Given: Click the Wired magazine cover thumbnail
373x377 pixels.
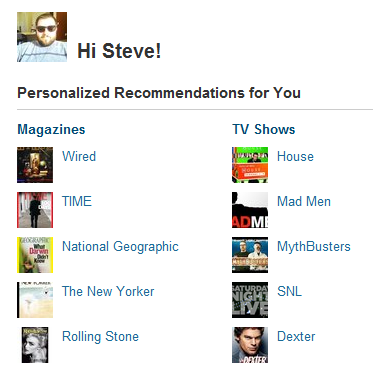Looking at the screenshot, I should tap(35, 165).
